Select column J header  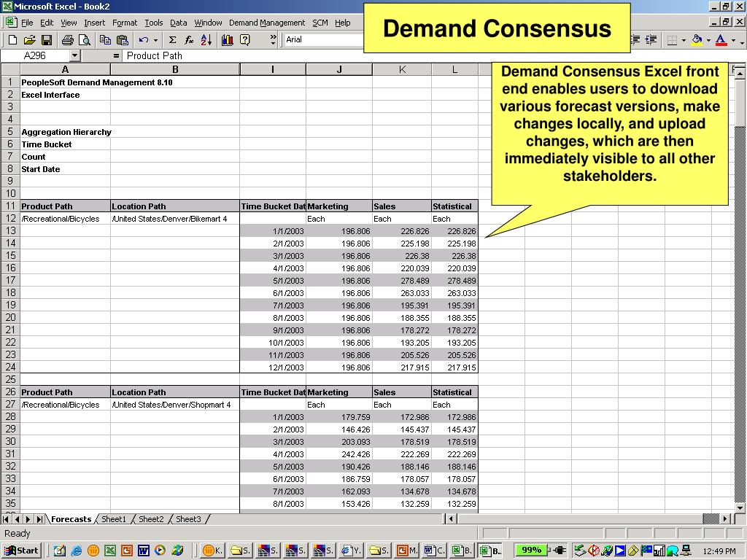[x=338, y=69]
